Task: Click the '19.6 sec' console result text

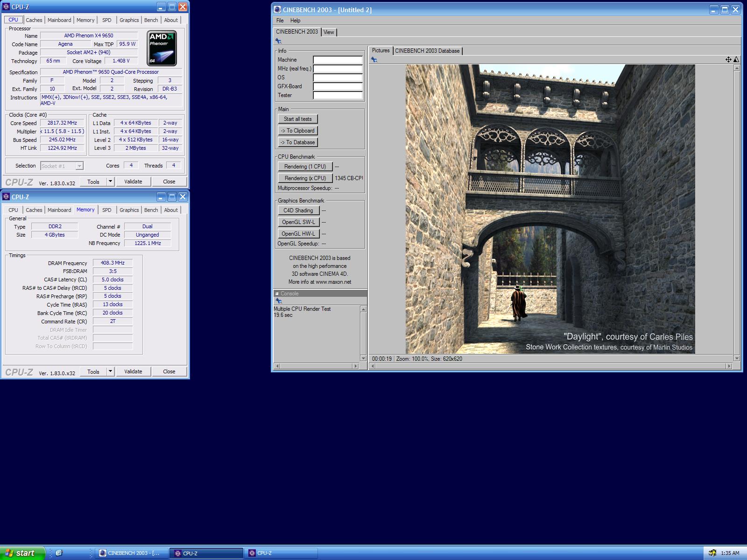Action: click(x=283, y=315)
